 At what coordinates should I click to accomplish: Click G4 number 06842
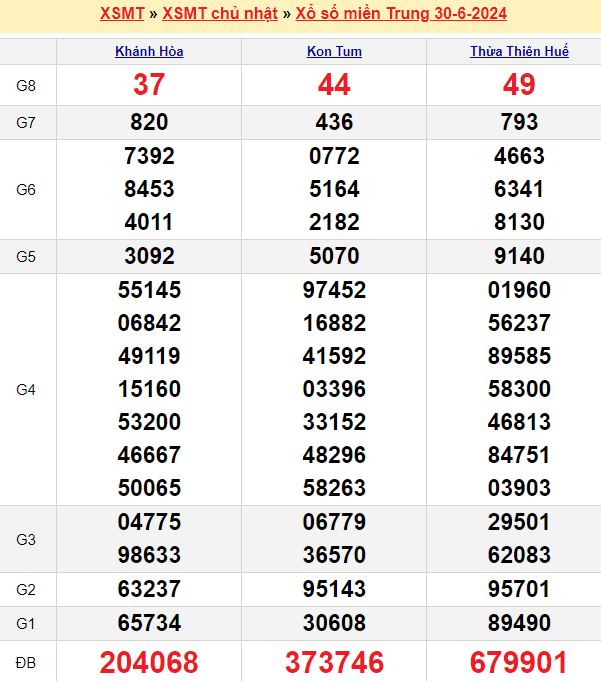(x=149, y=323)
